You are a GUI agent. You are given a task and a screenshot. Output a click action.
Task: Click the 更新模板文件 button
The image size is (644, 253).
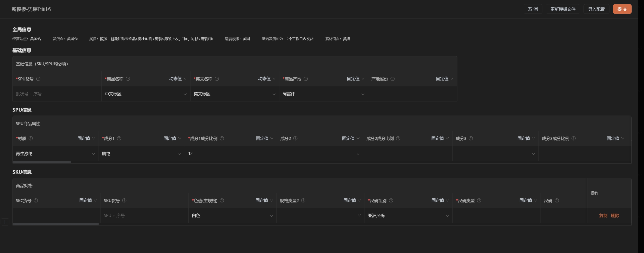[563, 9]
